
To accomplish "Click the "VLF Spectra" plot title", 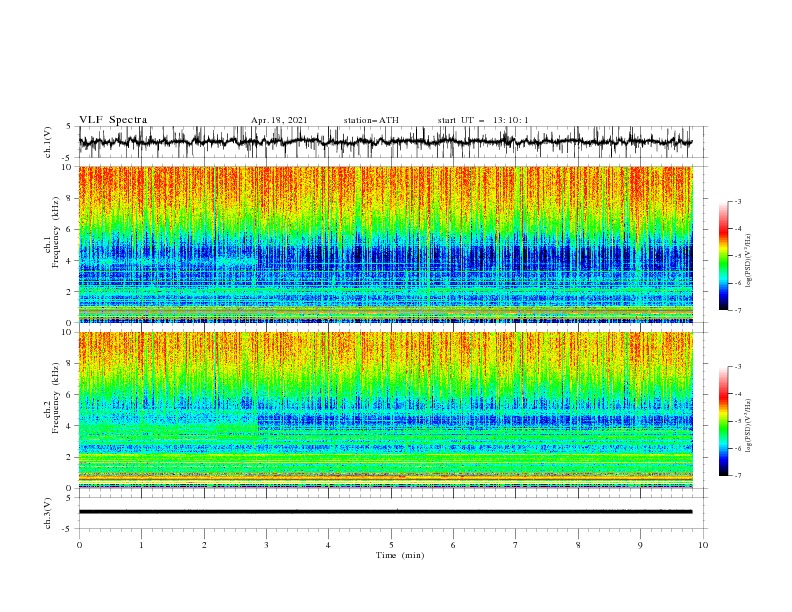I will coord(113,120).
